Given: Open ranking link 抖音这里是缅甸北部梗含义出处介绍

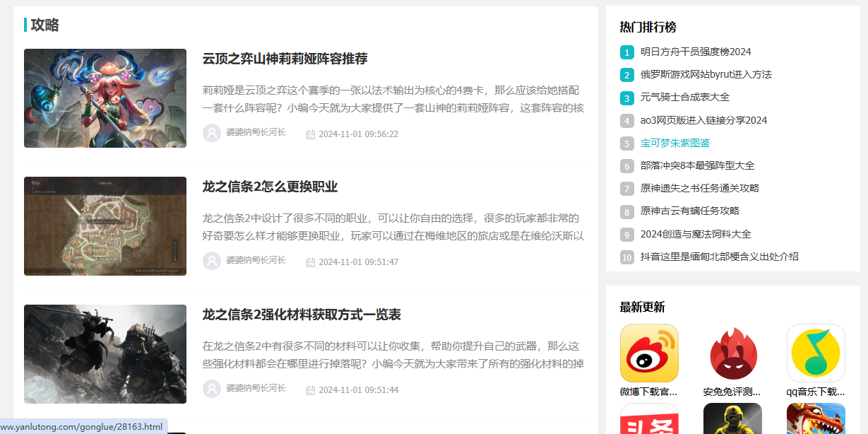Looking at the screenshot, I should (720, 257).
